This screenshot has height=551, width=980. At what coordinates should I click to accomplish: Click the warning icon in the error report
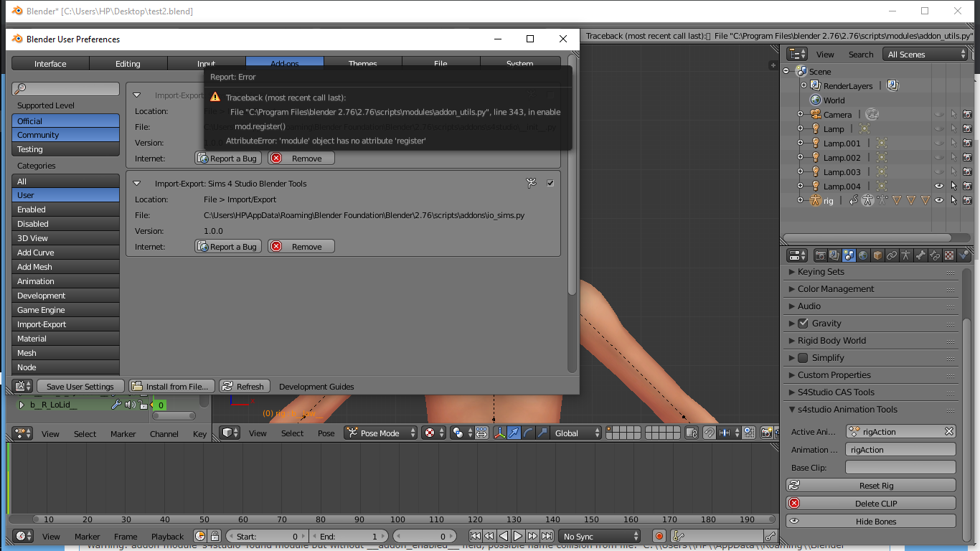point(215,97)
